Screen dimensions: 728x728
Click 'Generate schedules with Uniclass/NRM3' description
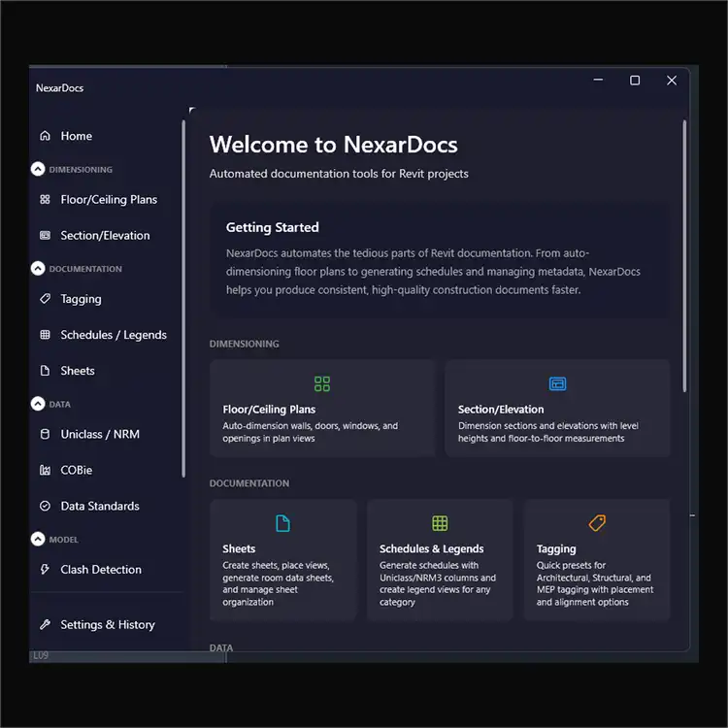click(x=438, y=583)
